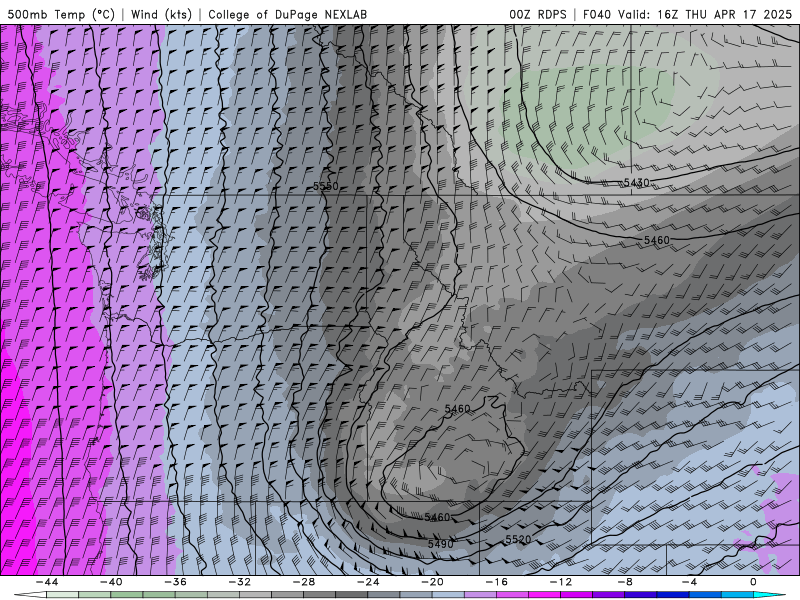Click the 5430 height contour label

point(637,182)
